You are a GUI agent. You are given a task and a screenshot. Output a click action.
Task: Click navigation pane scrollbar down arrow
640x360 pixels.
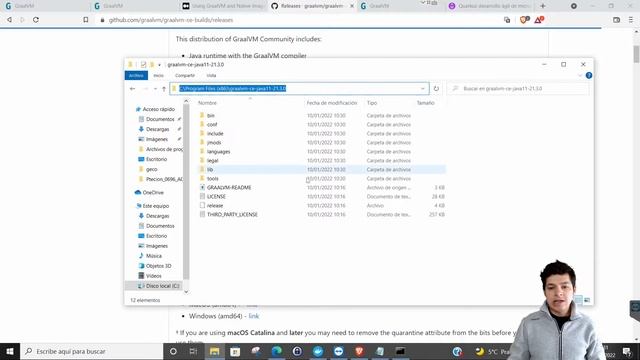pos(186,292)
